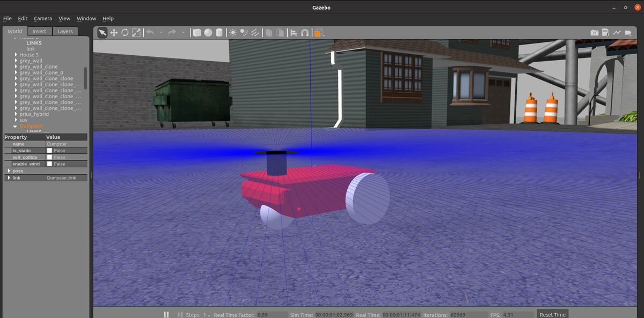Open the plotting utility icon

click(x=617, y=32)
